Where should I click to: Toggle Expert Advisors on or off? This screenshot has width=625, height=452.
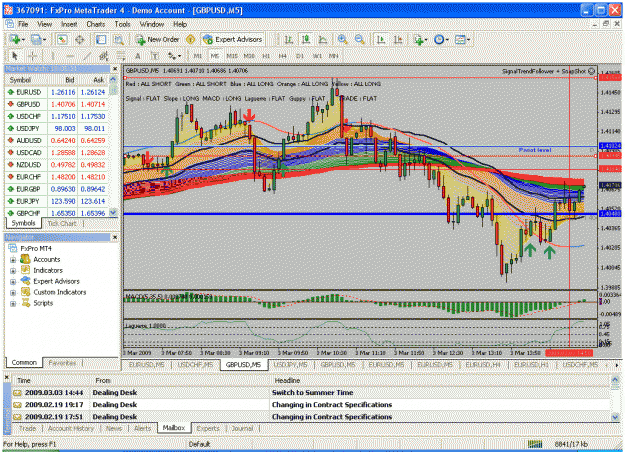pyautogui.click(x=233, y=39)
